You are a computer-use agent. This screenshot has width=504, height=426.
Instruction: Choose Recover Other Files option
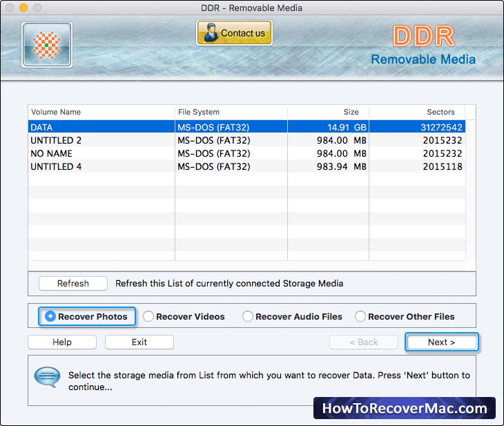(405, 316)
